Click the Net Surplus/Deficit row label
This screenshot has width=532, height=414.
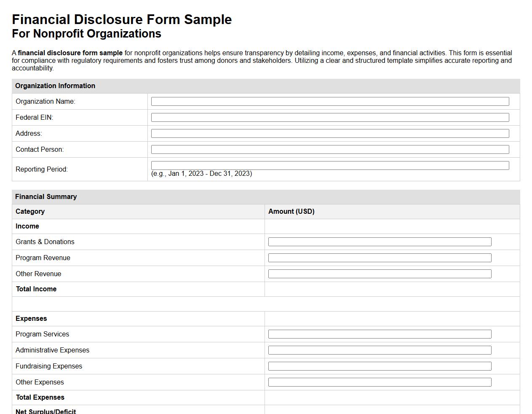[x=45, y=411]
